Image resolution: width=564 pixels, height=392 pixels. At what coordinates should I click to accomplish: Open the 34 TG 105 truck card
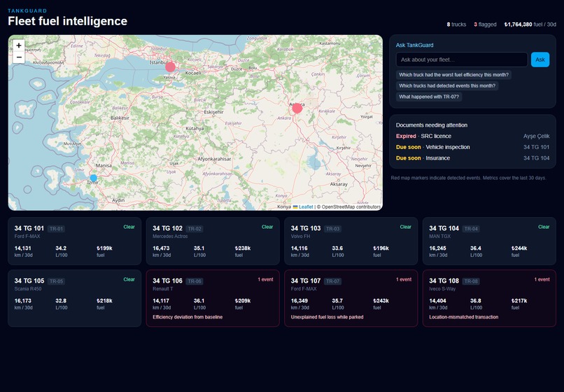click(x=74, y=298)
